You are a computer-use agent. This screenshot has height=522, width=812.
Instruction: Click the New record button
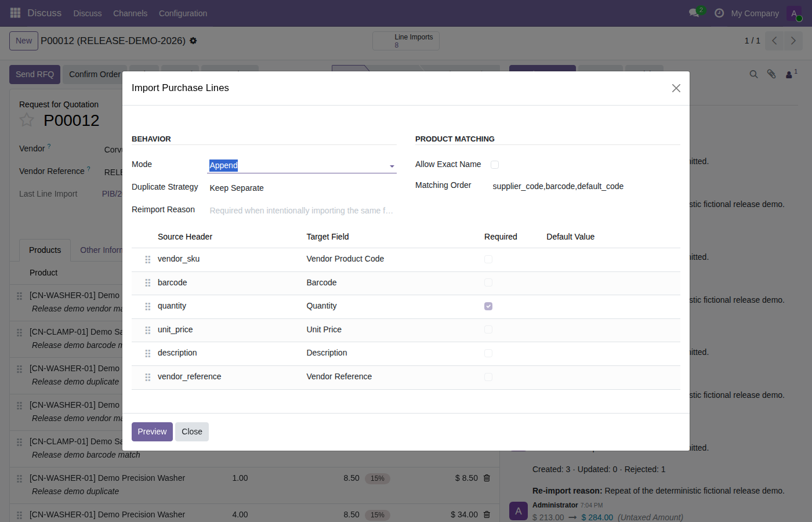tap(24, 41)
